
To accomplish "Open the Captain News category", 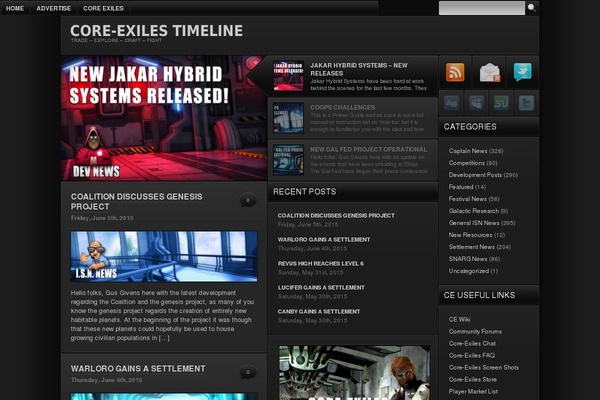I will (468, 151).
